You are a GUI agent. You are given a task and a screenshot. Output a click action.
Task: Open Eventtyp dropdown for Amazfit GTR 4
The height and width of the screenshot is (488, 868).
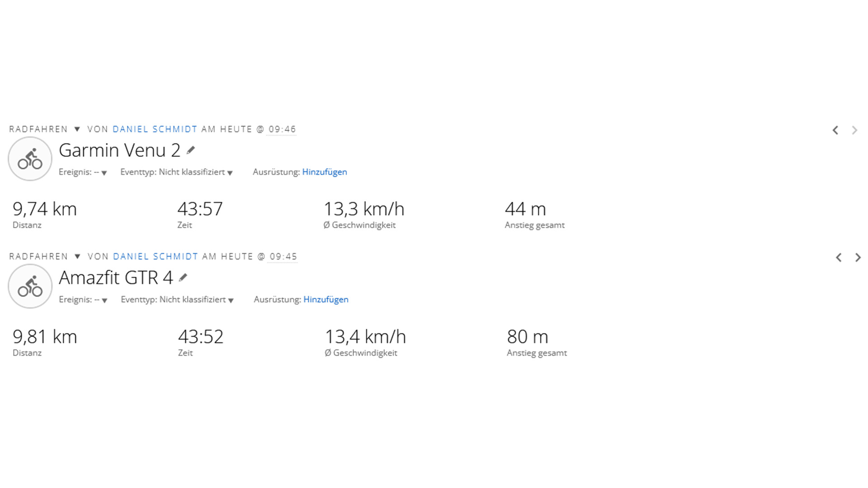231,300
